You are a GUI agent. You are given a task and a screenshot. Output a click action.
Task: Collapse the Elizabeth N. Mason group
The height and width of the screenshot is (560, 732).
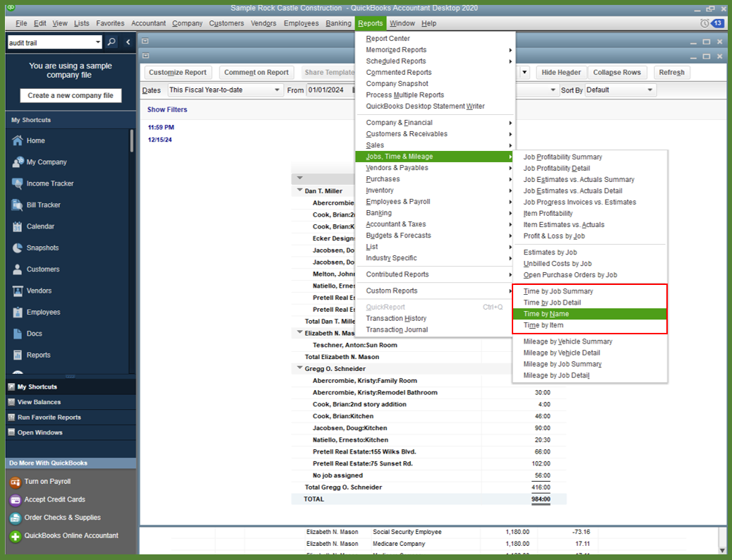300,332
